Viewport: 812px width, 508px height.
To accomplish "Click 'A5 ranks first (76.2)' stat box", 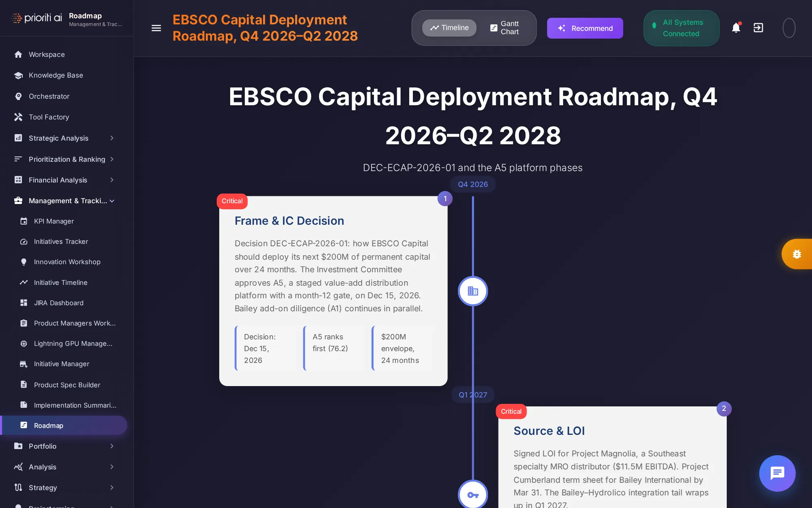I will coord(334,348).
